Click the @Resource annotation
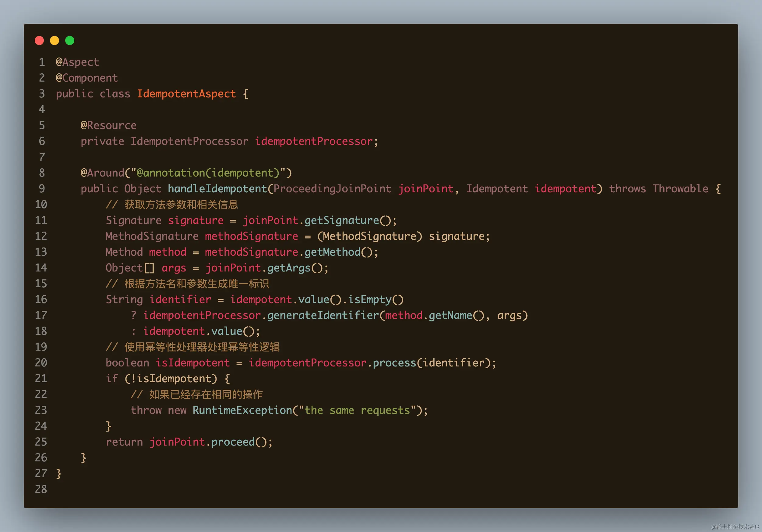 (x=108, y=125)
